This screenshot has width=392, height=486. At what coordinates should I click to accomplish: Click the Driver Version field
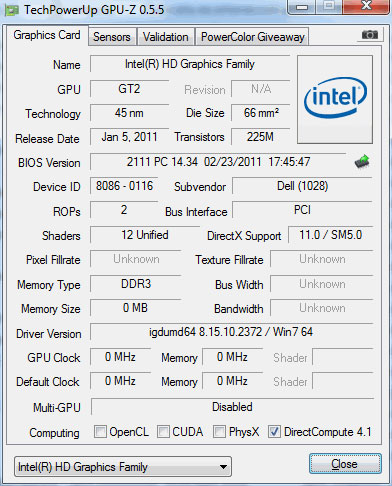point(231,332)
